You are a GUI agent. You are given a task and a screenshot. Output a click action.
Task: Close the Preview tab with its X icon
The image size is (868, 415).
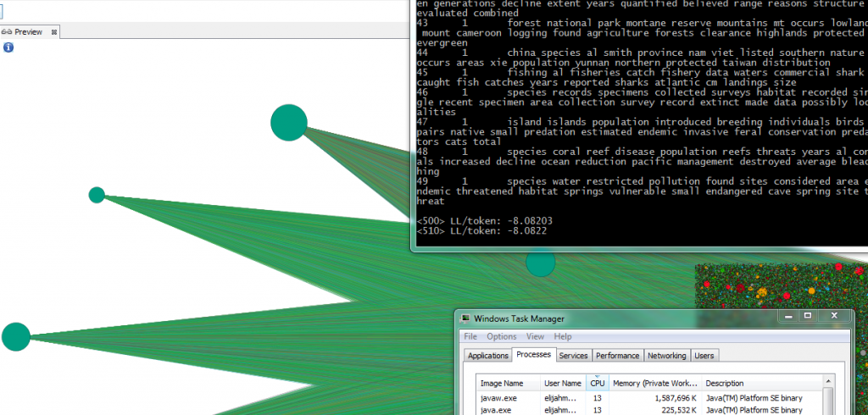pyautogui.click(x=54, y=32)
